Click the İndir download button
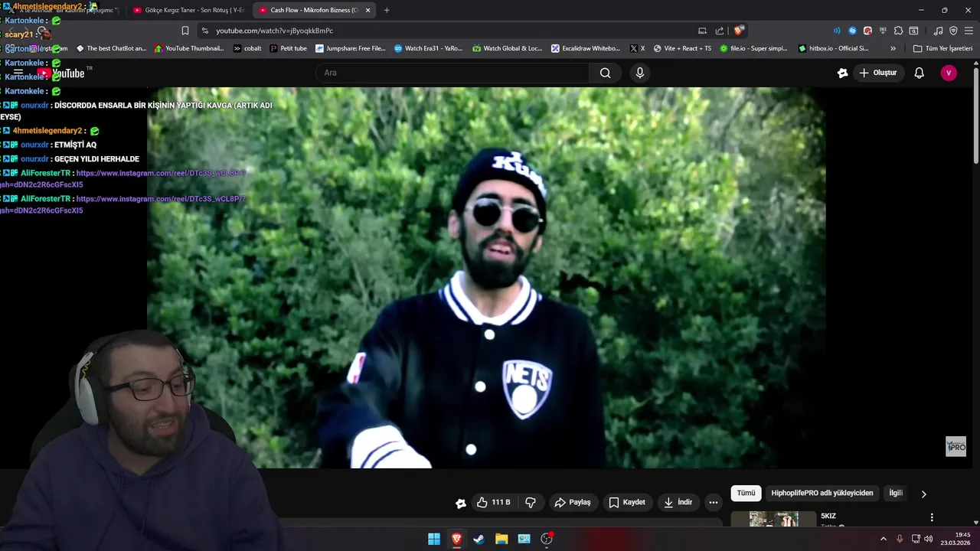The height and width of the screenshot is (551, 980). pos(678,502)
